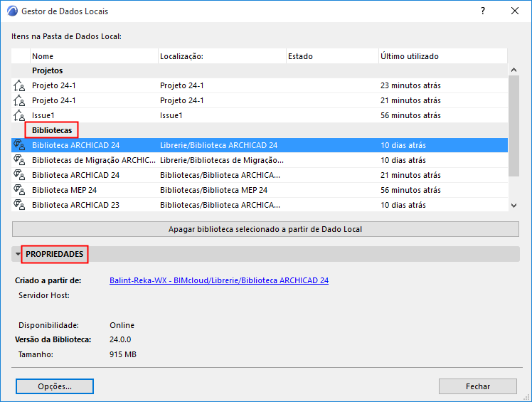Click the ARCHICAD app icon in title bar

(12, 11)
